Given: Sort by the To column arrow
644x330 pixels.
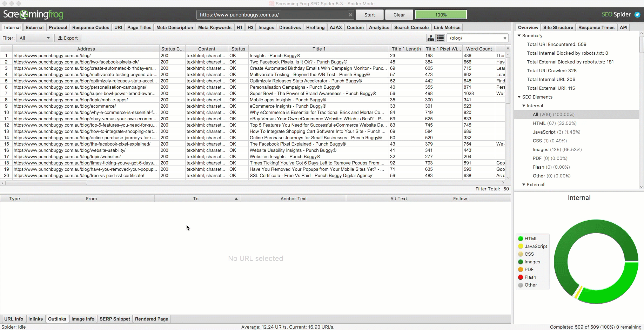Looking at the screenshot, I should click(x=236, y=198).
